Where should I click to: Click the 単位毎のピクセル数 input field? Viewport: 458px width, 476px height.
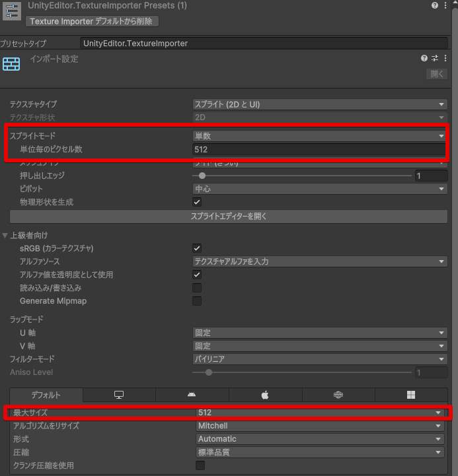tap(319, 149)
